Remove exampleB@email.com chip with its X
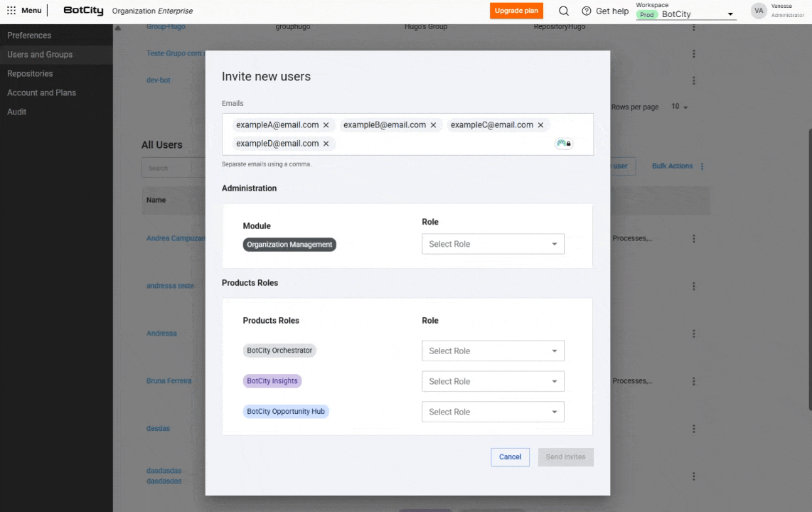812x512 pixels. click(433, 125)
